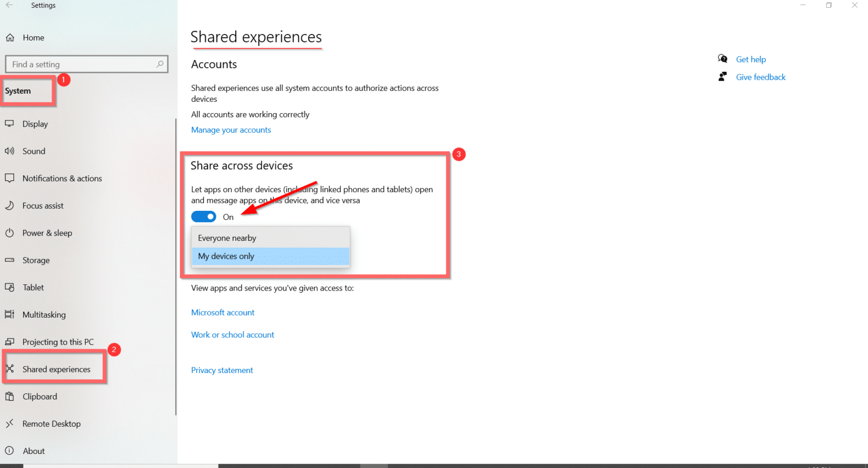Click the Give feedback person icon

pos(722,76)
